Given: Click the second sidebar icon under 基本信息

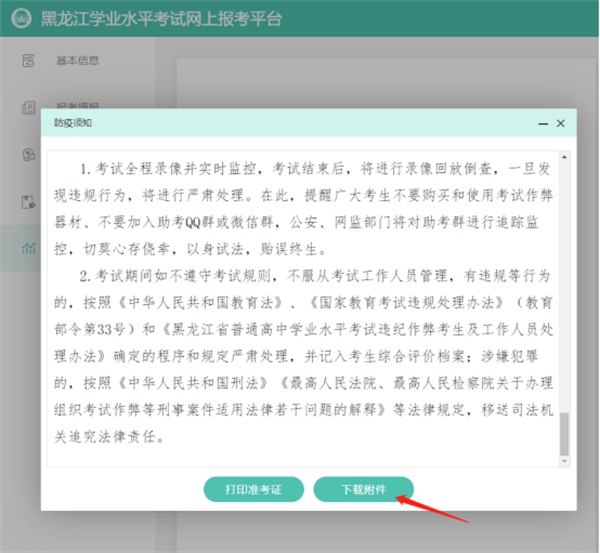Looking at the screenshot, I should point(28,107).
